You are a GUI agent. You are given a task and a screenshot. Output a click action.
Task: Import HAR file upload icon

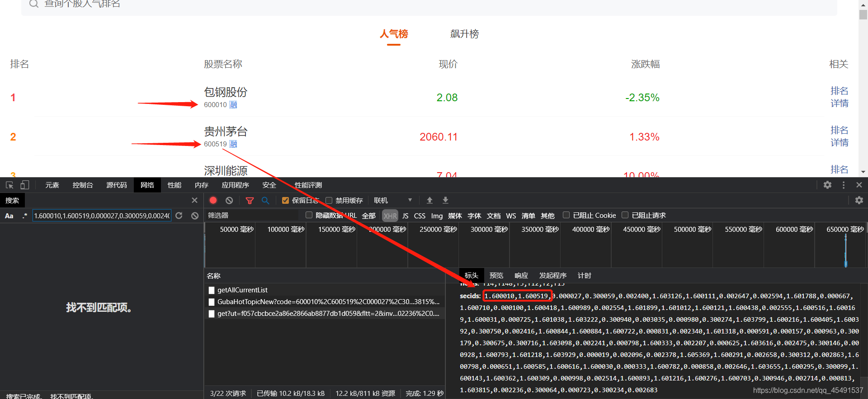coord(429,200)
